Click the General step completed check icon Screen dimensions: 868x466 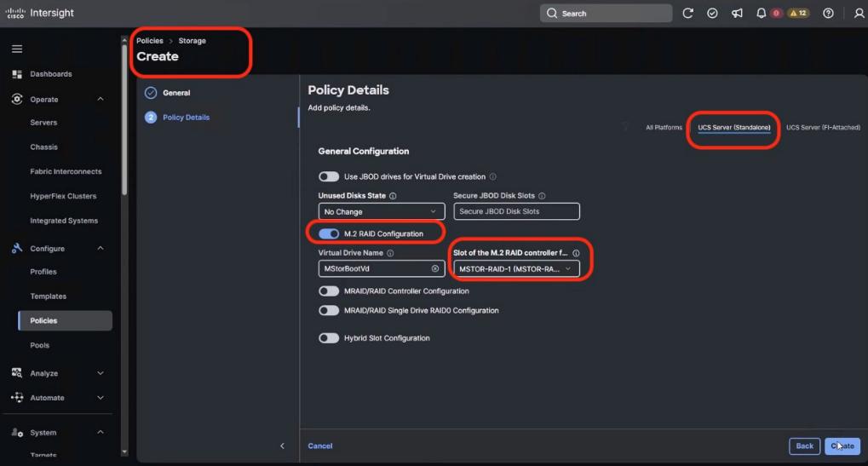tap(151, 93)
